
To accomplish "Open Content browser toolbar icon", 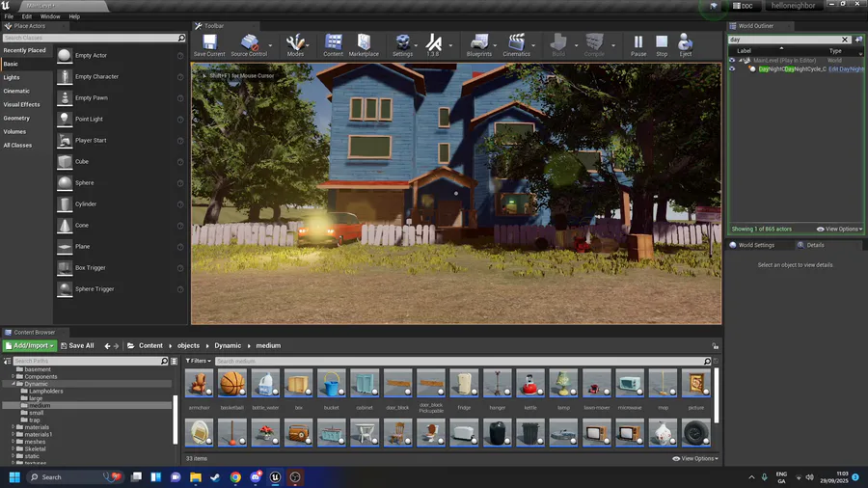I will click(334, 45).
